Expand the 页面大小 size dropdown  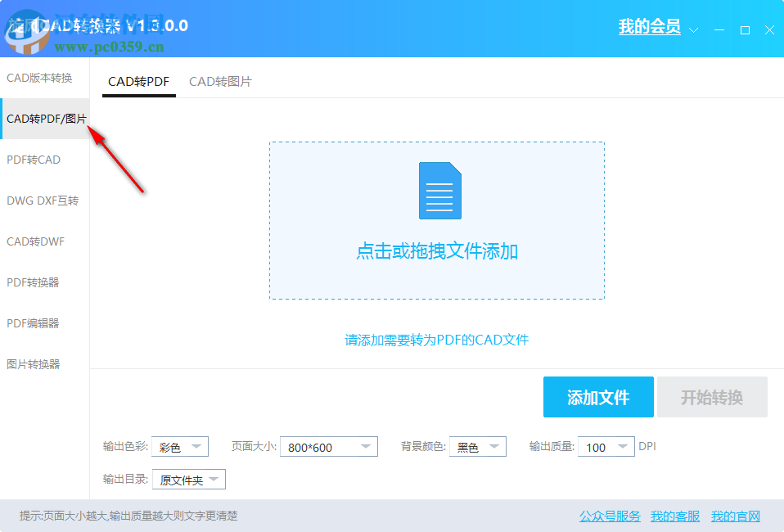point(328,446)
